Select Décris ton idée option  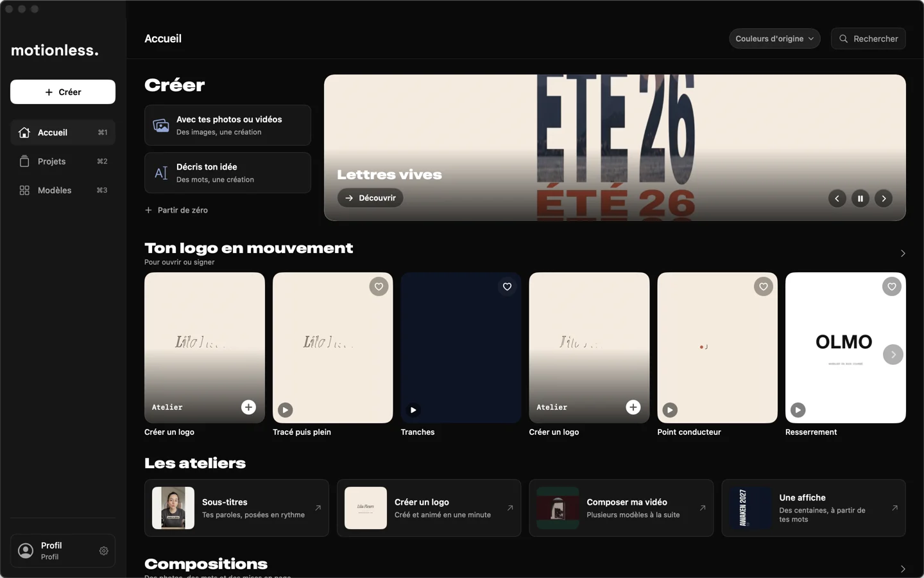(228, 173)
